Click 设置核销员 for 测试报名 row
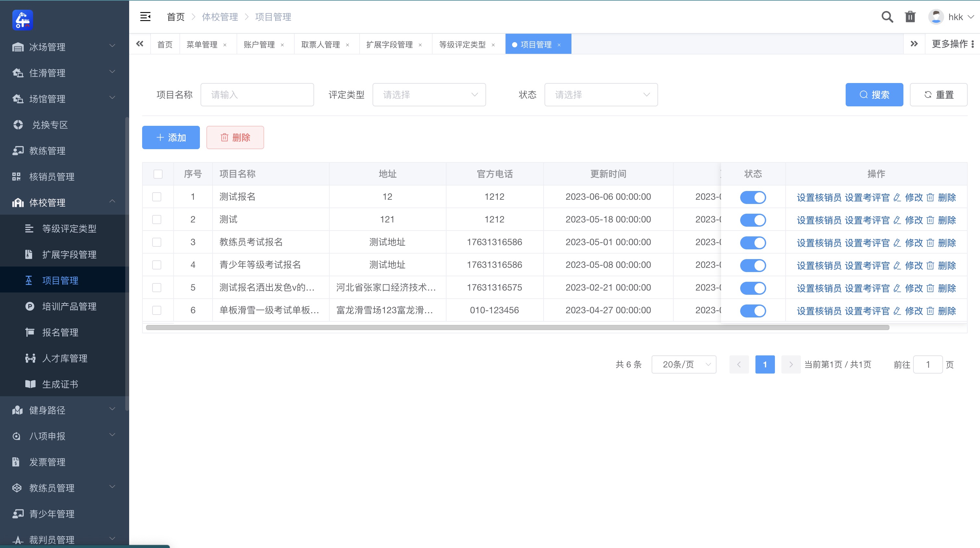The image size is (980, 548). [819, 197]
